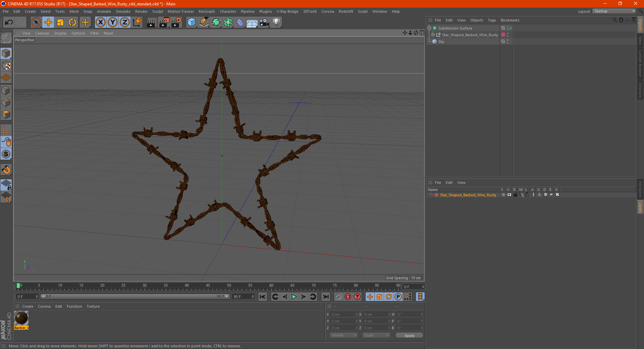Viewport: 644px width, 349px height.
Task: Switch to Edges mode
Action: pyautogui.click(x=6, y=102)
